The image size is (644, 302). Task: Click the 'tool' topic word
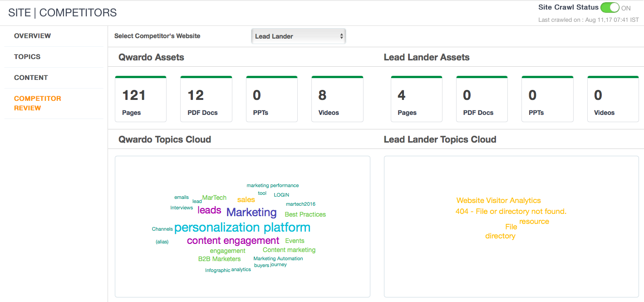[x=262, y=193]
